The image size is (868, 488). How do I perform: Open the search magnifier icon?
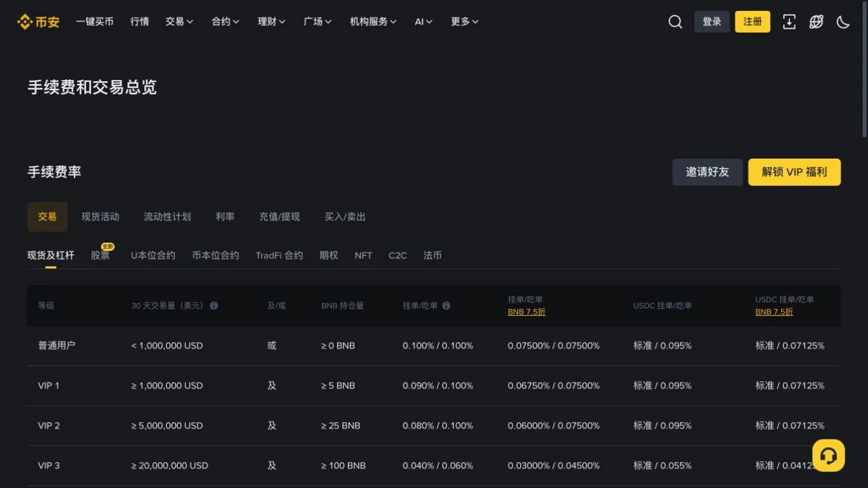(675, 22)
